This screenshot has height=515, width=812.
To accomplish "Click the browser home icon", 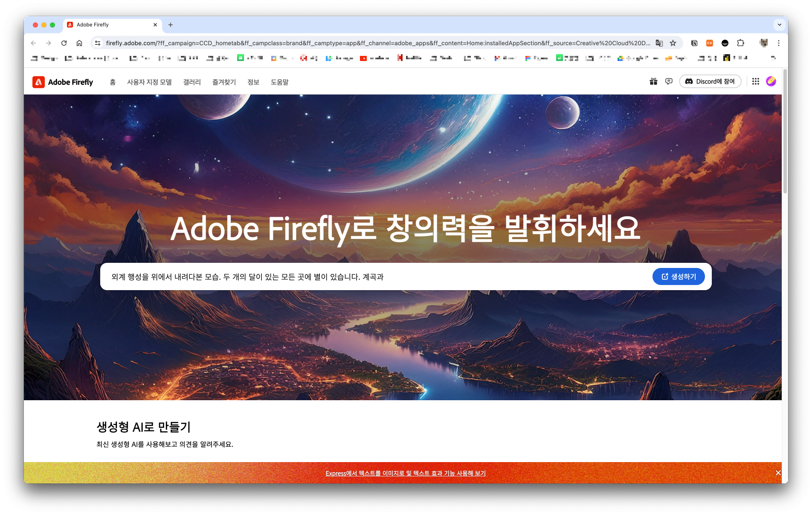I will point(79,43).
